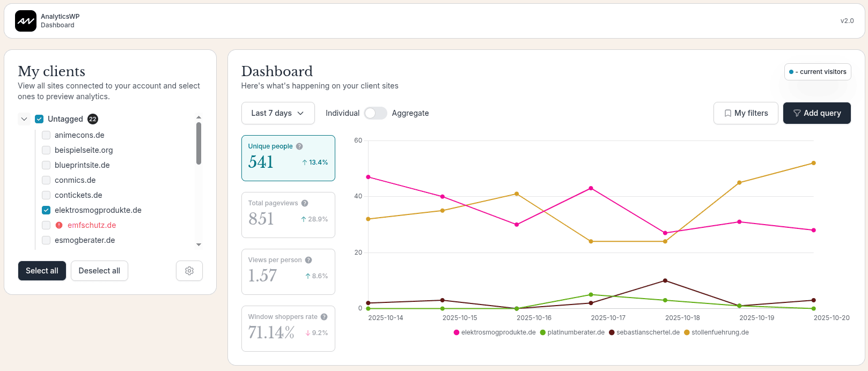
Task: Click the Add query button
Action: [x=816, y=113]
